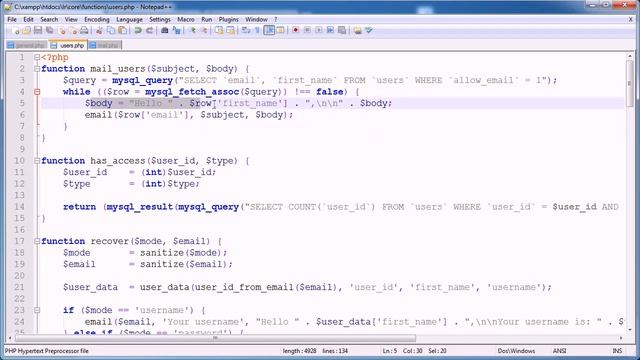Create a new file with New icon
The image size is (640, 360).
point(16,31)
